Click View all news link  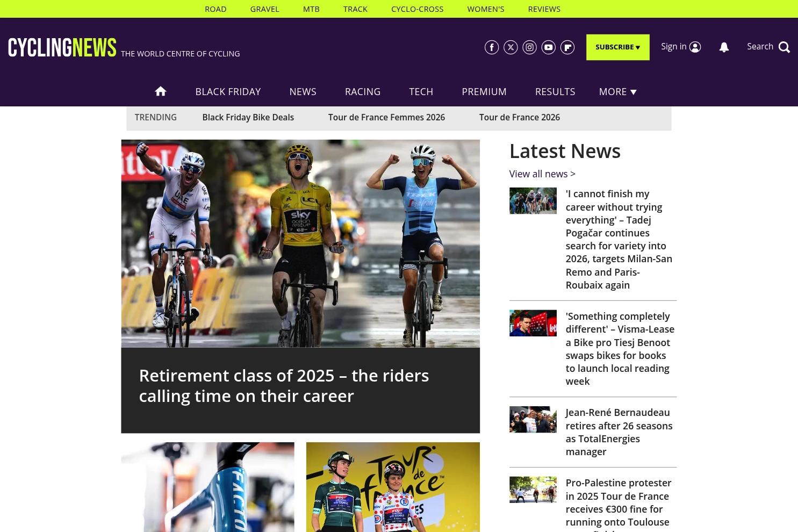[542, 174]
